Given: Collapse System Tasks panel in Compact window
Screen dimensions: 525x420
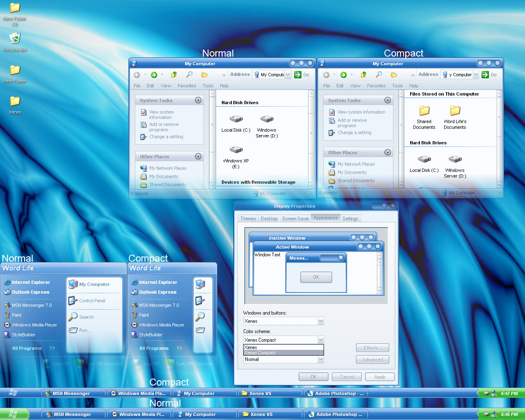Looking at the screenshot, I should tap(388, 100).
